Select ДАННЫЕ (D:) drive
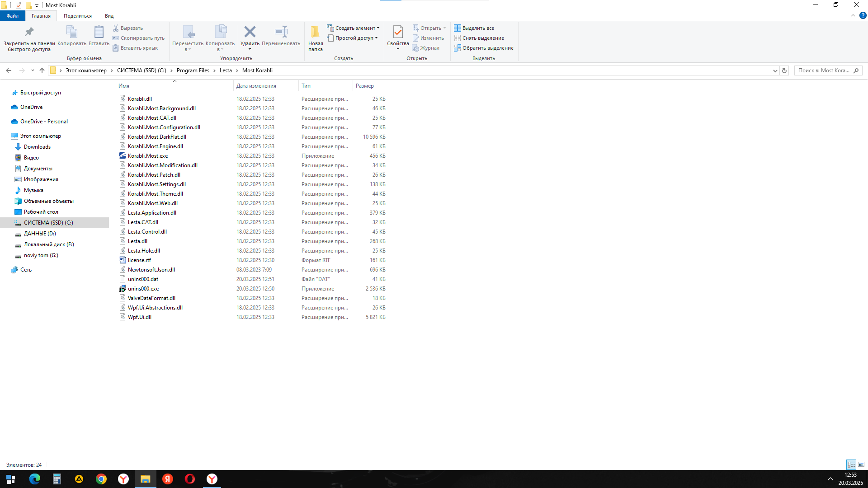 (x=40, y=234)
